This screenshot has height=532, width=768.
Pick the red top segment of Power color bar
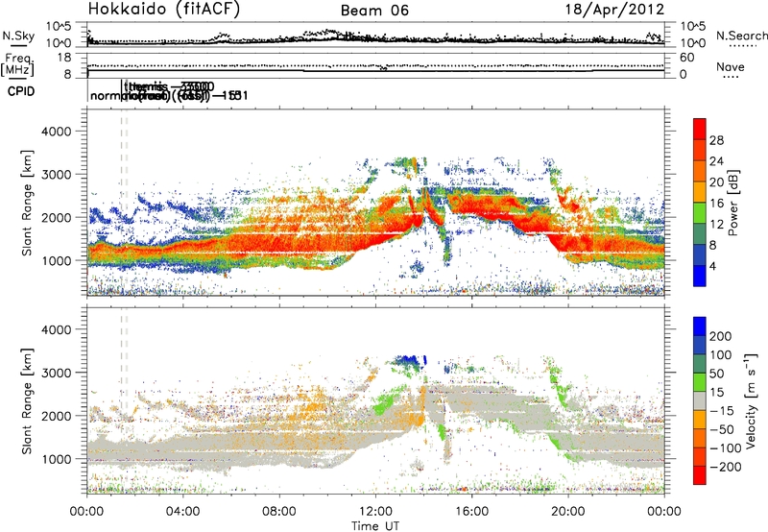tap(700, 130)
